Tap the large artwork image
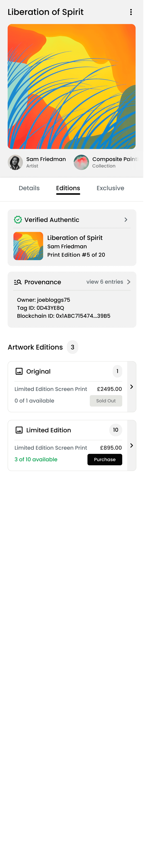Screen dimensions: 144x868 (71, 86)
